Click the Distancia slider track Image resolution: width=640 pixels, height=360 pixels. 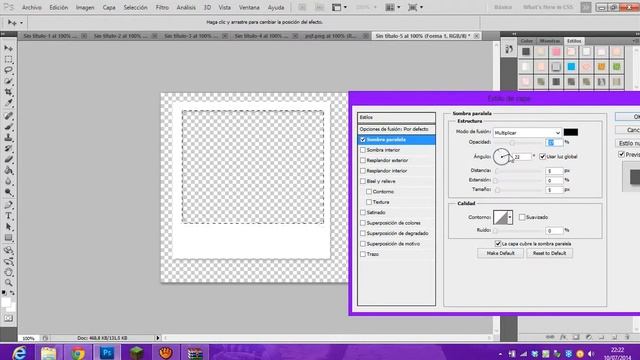(x=518, y=171)
